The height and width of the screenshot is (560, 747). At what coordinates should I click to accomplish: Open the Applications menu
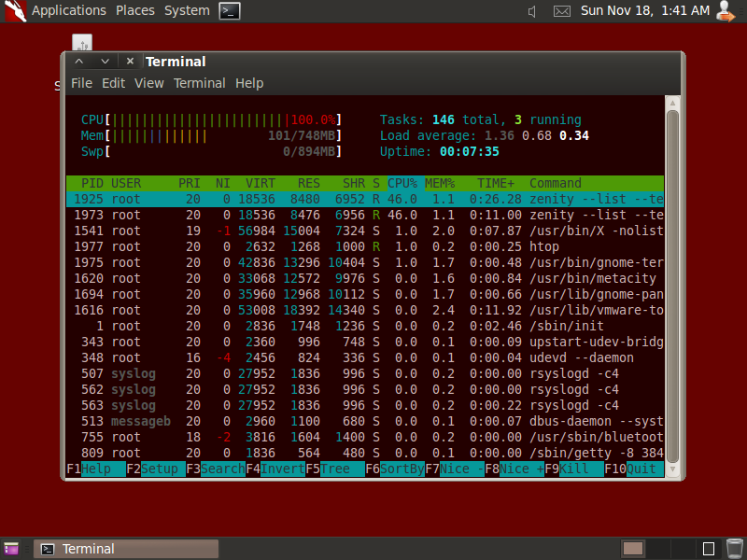coord(68,10)
